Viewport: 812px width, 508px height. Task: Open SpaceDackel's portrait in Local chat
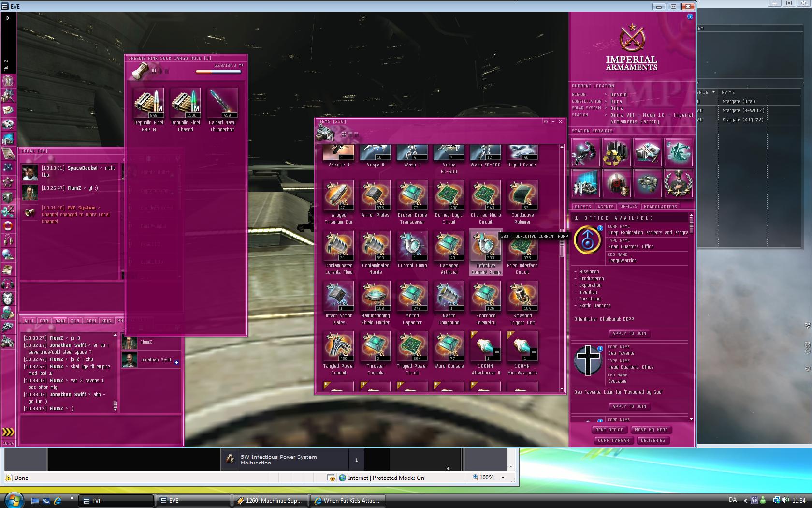[x=30, y=172]
